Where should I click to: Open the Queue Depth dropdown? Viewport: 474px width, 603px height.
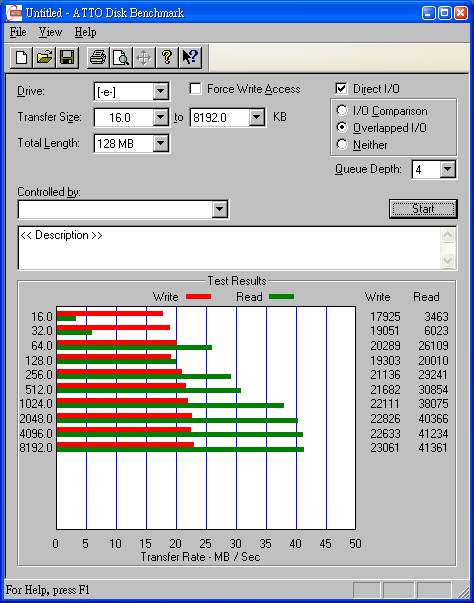tap(448, 169)
